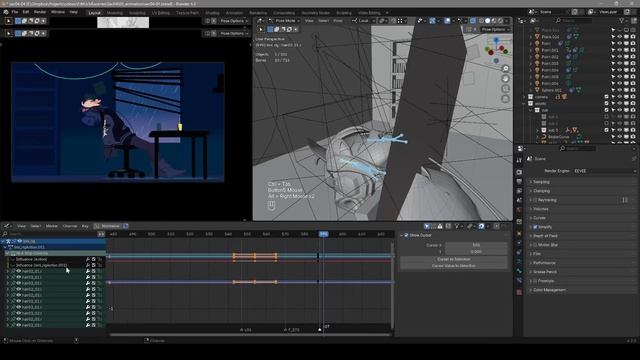
Task: Open the outliner filter funnel
Action: click(x=622, y=20)
